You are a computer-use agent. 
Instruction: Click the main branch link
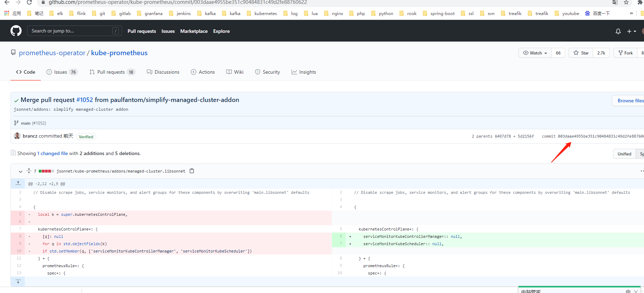[x=25, y=123]
